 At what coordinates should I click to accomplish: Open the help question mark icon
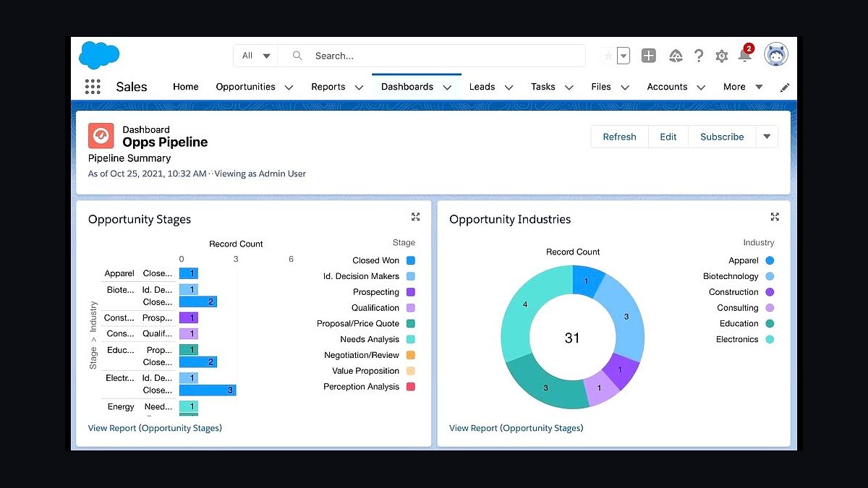[x=699, y=56]
